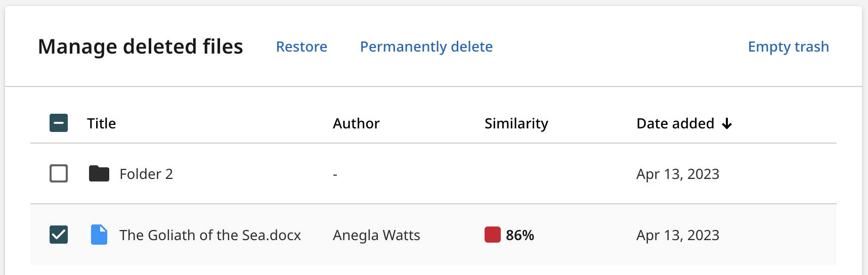
Task: Uncheck The Goliath of the Sea checkbox
Action: (59, 235)
